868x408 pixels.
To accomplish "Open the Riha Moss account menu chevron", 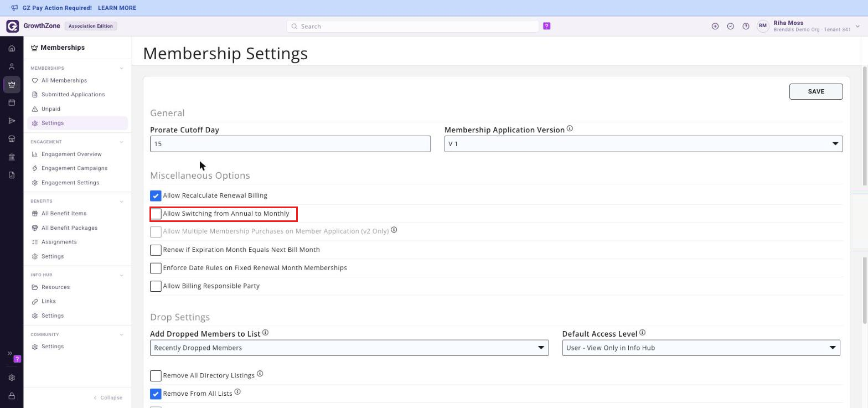I will [857, 26].
